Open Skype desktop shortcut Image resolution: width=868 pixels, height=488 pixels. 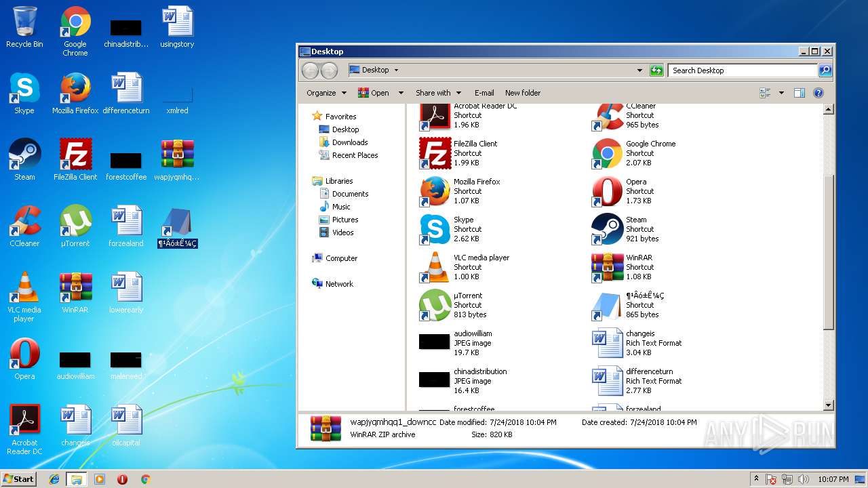pos(24,94)
